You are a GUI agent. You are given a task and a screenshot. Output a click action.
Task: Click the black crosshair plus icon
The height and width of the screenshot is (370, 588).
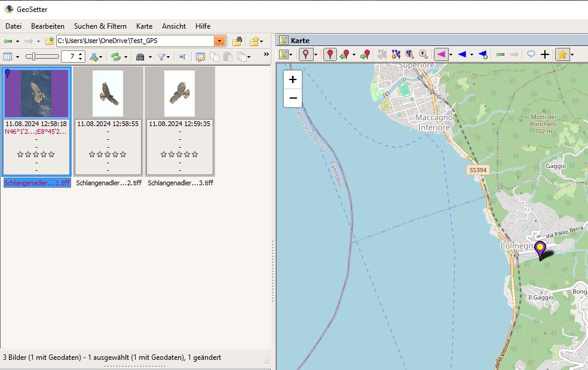tap(545, 54)
